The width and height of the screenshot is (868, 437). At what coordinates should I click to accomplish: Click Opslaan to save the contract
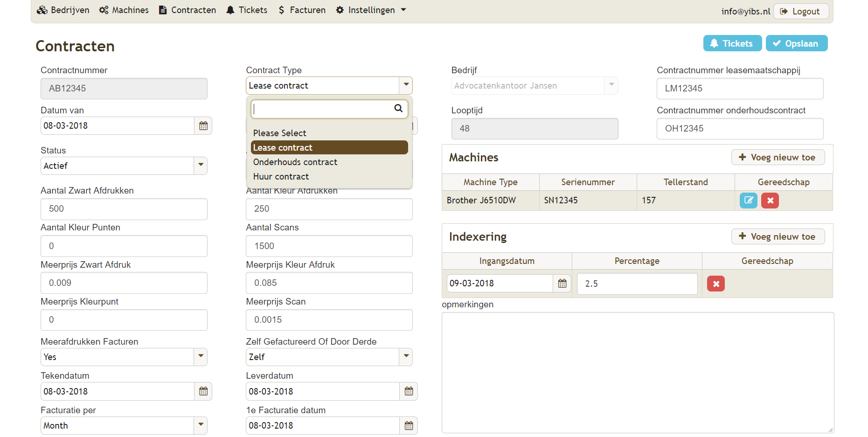point(797,43)
